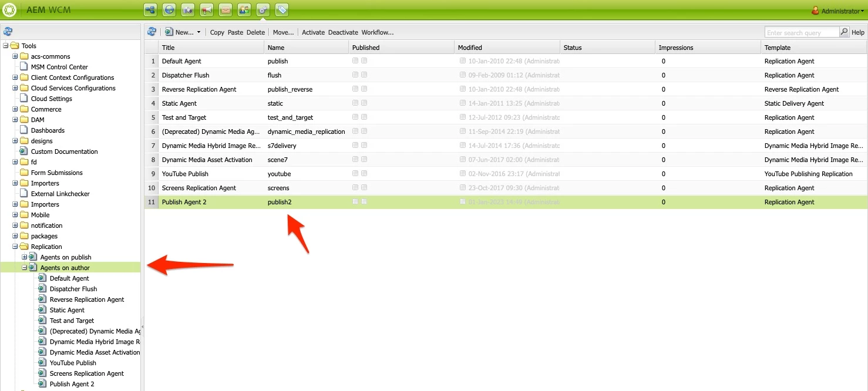The width and height of the screenshot is (868, 391).
Task: Collapse the Replication folder
Action: 15,247
